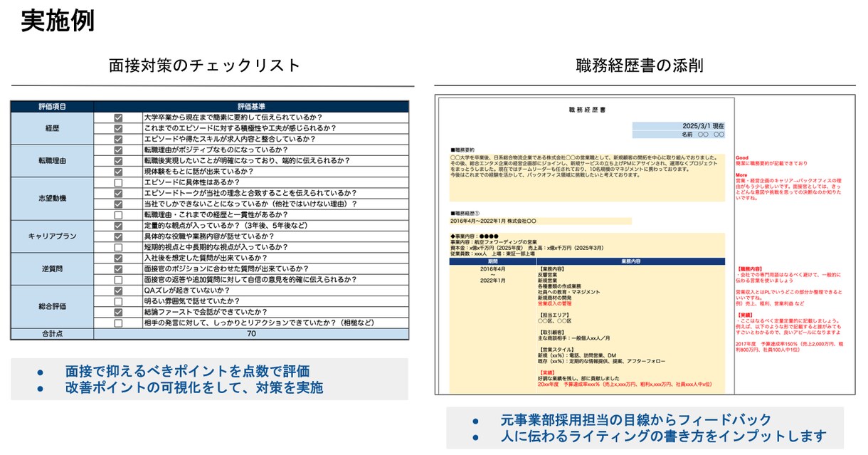Click the 評価基準 column header
This screenshot has height=455, width=868.
pyautogui.click(x=252, y=106)
